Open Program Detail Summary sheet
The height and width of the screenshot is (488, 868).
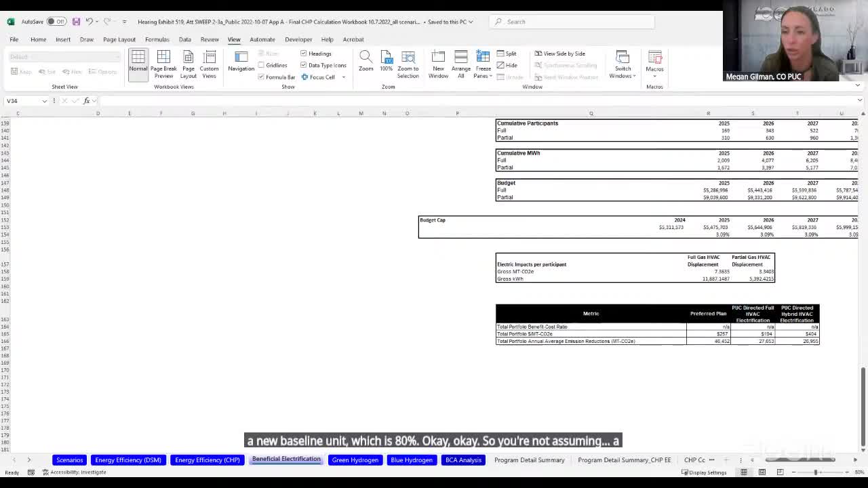[530, 460]
